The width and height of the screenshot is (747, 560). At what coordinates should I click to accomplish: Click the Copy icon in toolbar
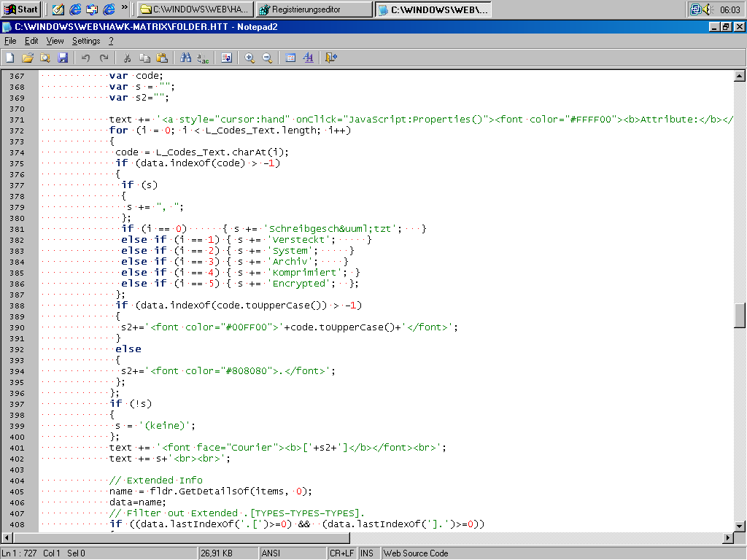coord(144,58)
